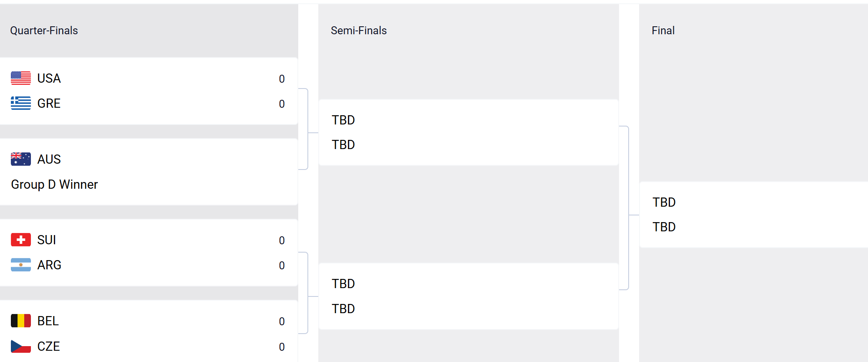Click the Australia flag icon

20,159
